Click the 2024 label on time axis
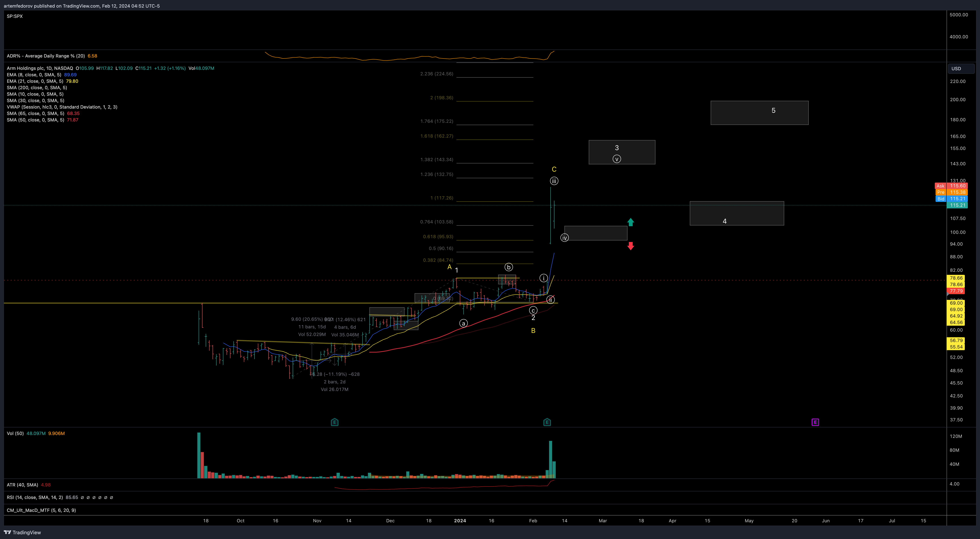The image size is (980, 539). [x=460, y=521]
